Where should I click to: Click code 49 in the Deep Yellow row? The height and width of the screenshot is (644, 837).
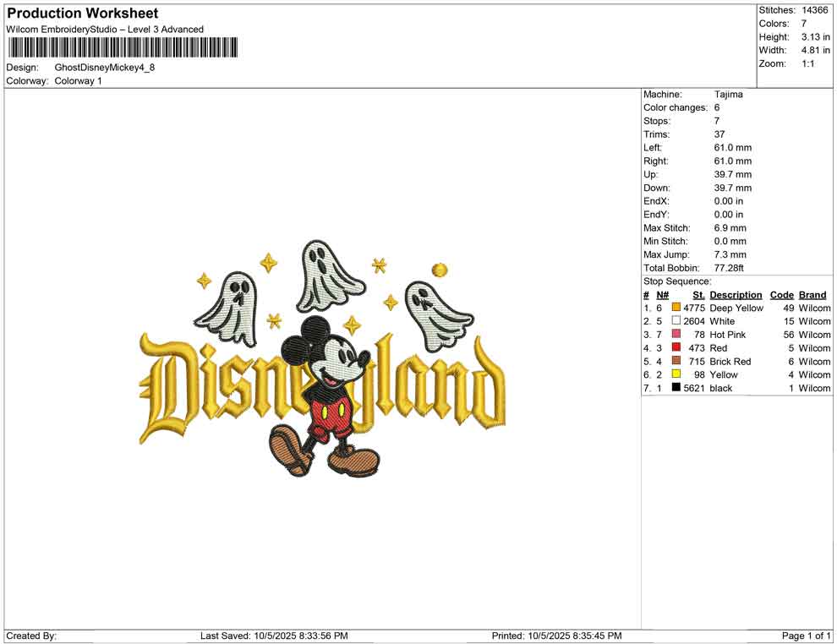tap(789, 308)
